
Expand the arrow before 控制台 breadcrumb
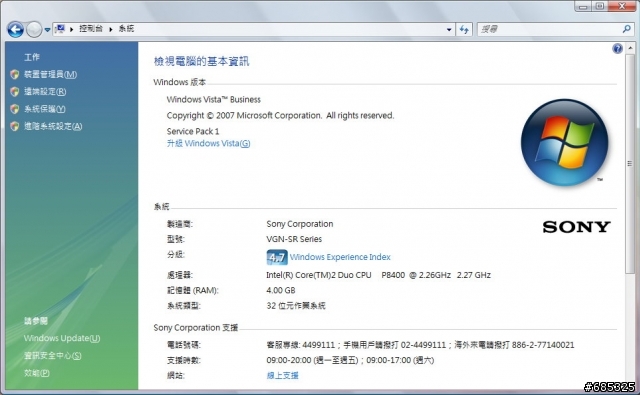pos(71,29)
